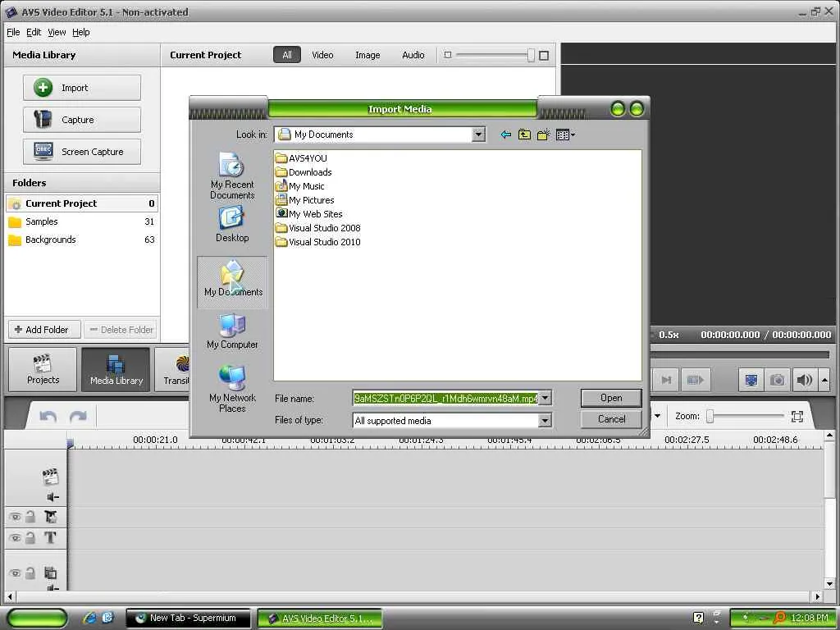Click the Import button in Media Library

pos(82,88)
